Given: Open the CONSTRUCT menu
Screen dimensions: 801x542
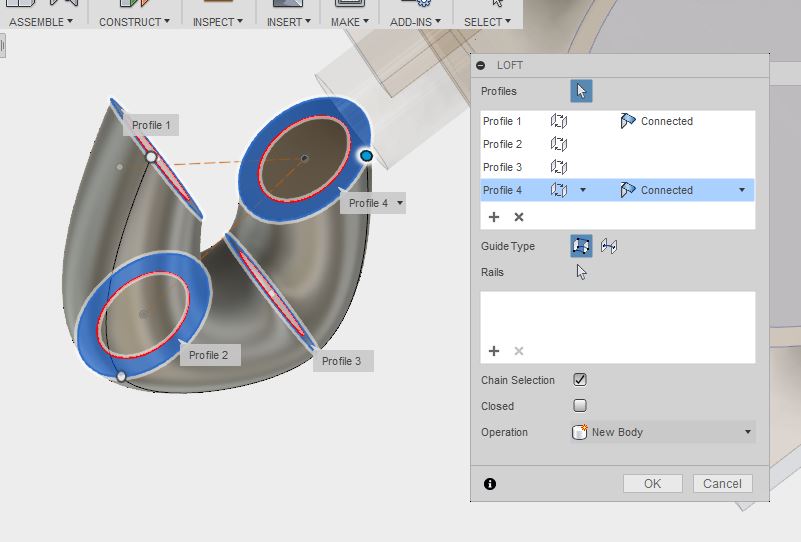Looking at the screenshot, I should coord(134,21).
